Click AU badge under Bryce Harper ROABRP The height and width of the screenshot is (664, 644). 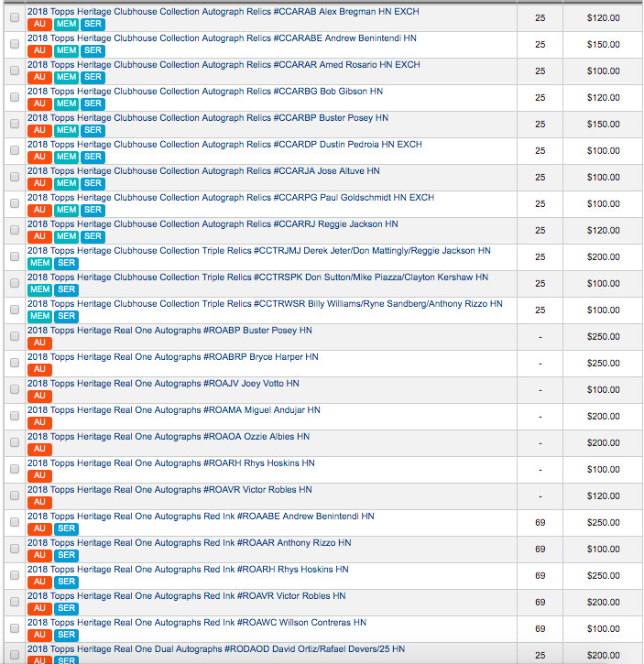pyautogui.click(x=39, y=369)
